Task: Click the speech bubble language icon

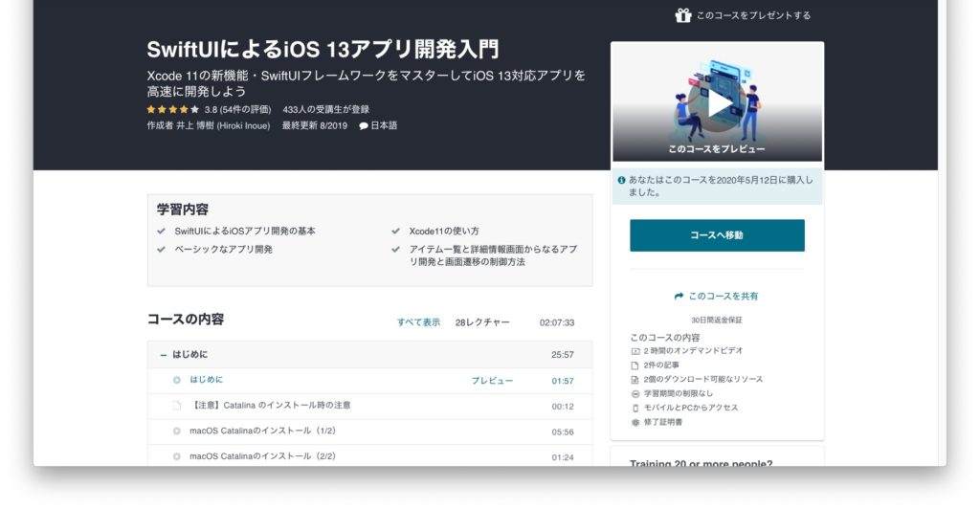Action: tap(363, 126)
